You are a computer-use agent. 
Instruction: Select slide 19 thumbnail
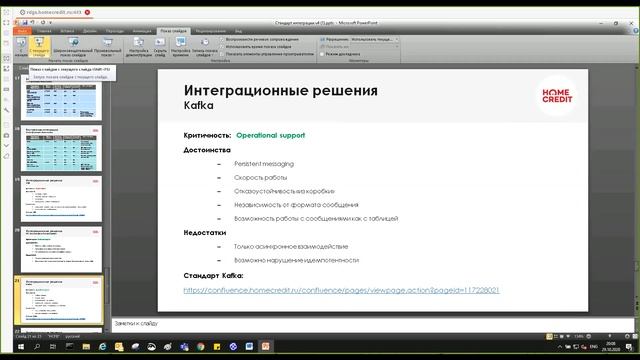tap(61, 199)
